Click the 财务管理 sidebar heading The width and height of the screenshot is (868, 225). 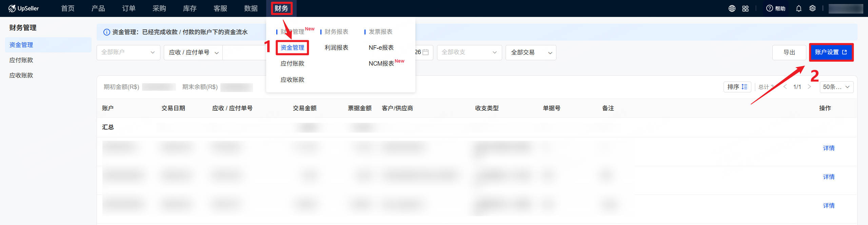(23, 28)
